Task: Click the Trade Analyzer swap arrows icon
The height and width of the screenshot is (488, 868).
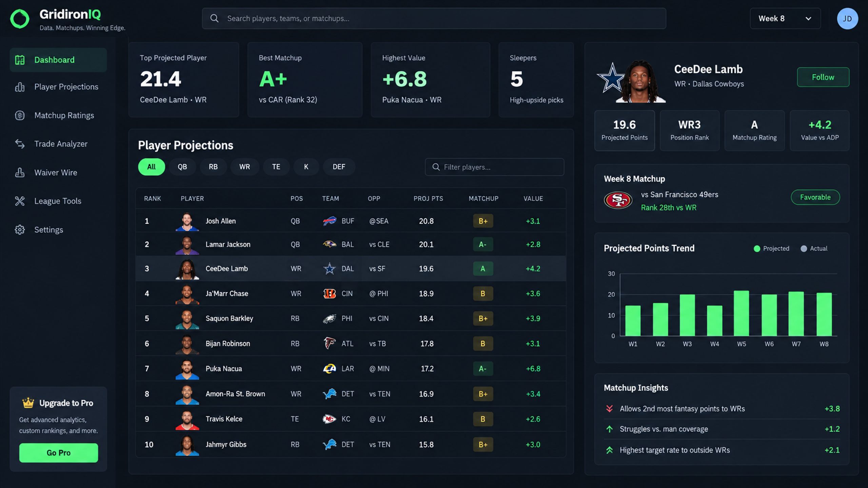Action: pyautogui.click(x=20, y=144)
